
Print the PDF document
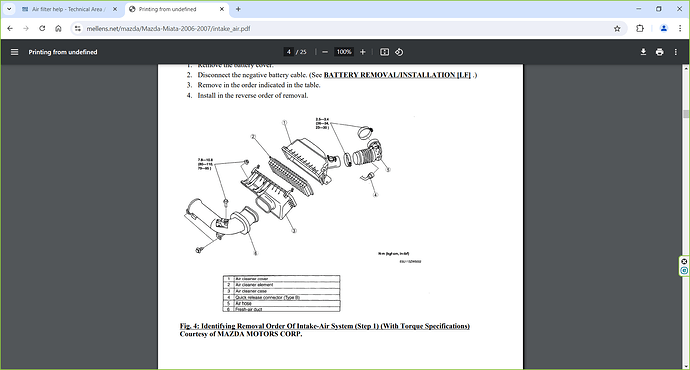659,52
